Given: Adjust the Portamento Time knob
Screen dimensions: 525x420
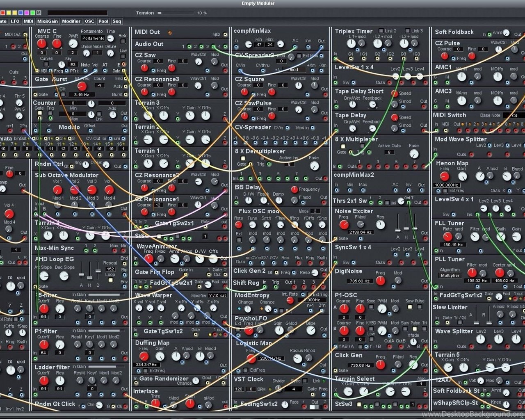Looking at the screenshot, I should (111, 39).
